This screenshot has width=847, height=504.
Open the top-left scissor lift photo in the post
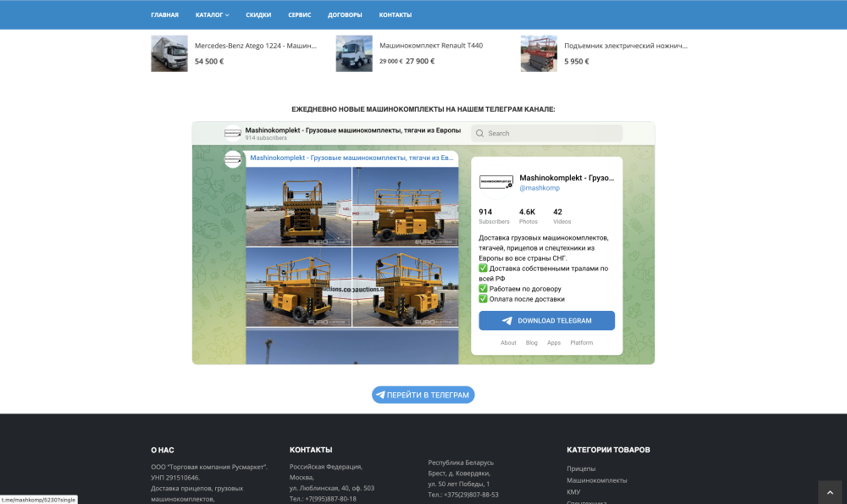tap(298, 206)
